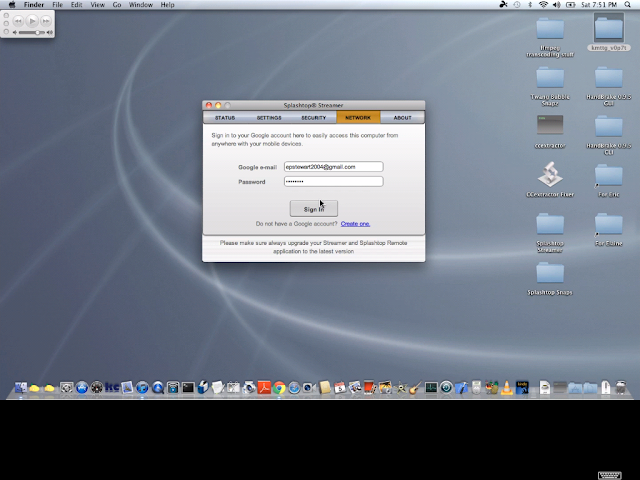Open the Edit menu
The height and width of the screenshot is (480, 640).
pyautogui.click(x=76, y=5)
